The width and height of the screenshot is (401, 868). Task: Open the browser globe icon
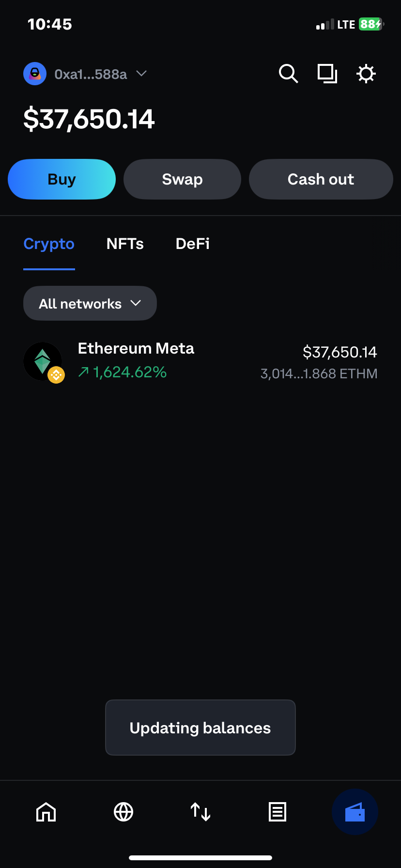(x=123, y=812)
